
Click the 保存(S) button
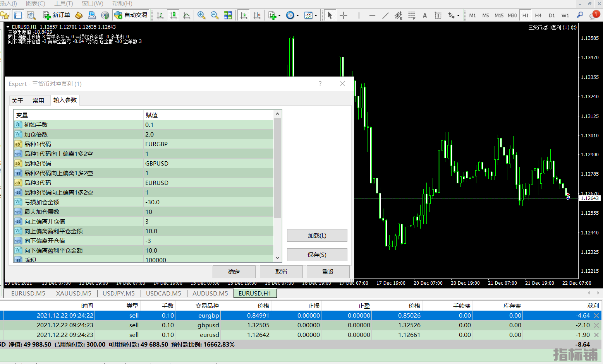(317, 255)
